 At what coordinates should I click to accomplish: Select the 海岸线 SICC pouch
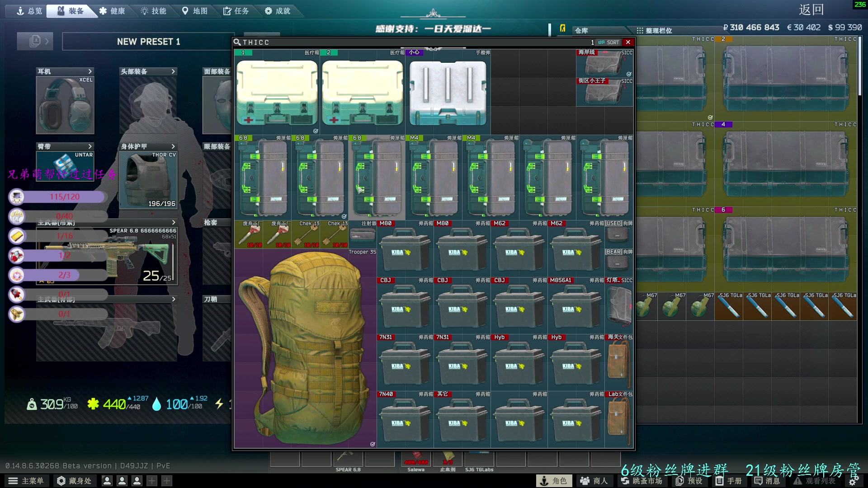pos(604,63)
